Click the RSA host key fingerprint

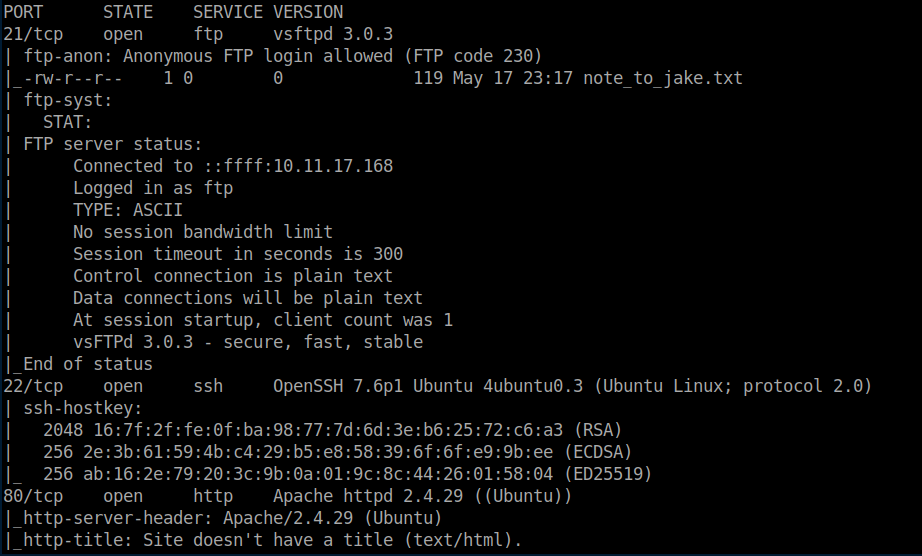328,430
